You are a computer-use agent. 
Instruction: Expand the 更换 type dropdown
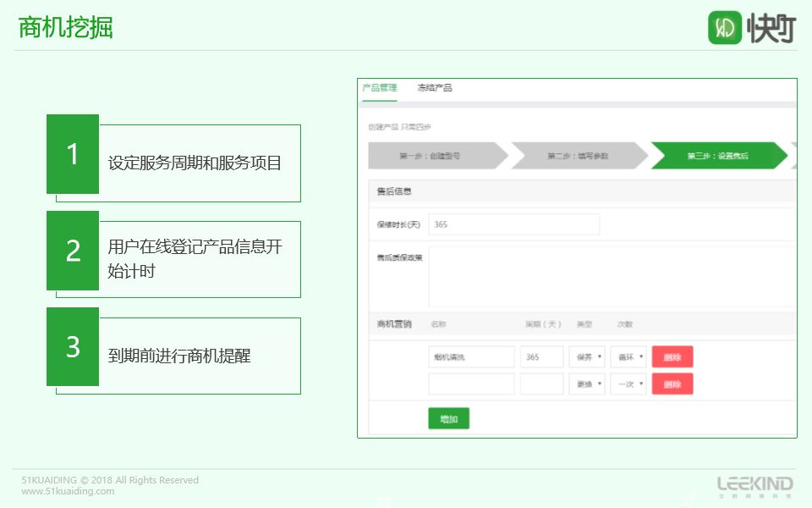click(587, 384)
